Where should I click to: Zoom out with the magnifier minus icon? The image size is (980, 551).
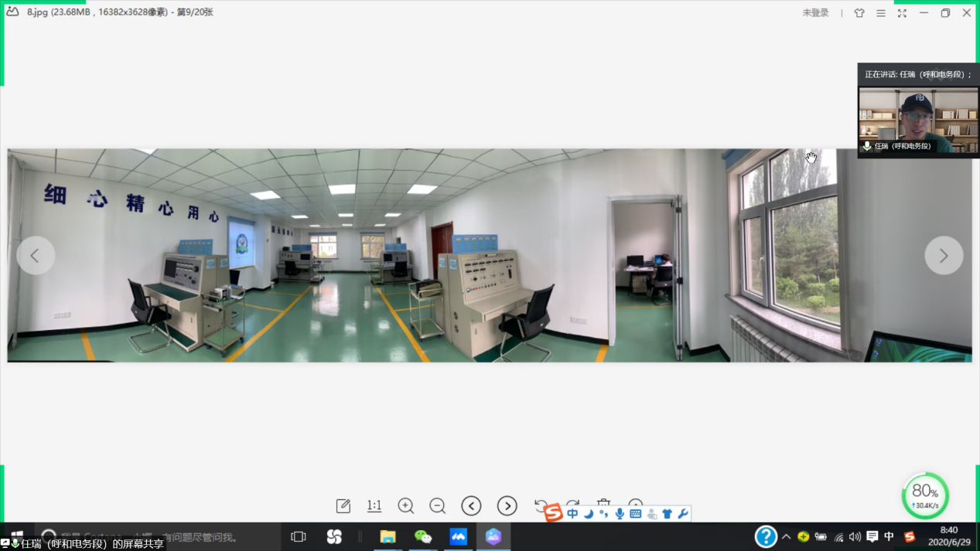point(438,506)
